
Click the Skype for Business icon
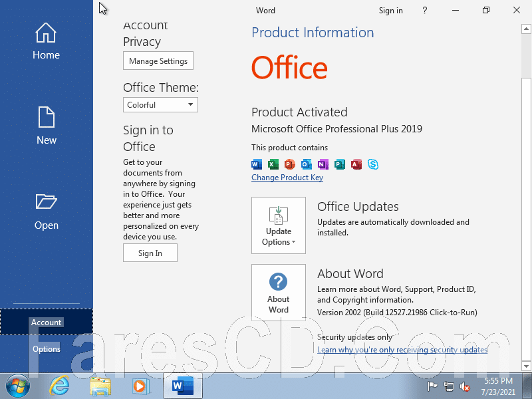(x=373, y=164)
